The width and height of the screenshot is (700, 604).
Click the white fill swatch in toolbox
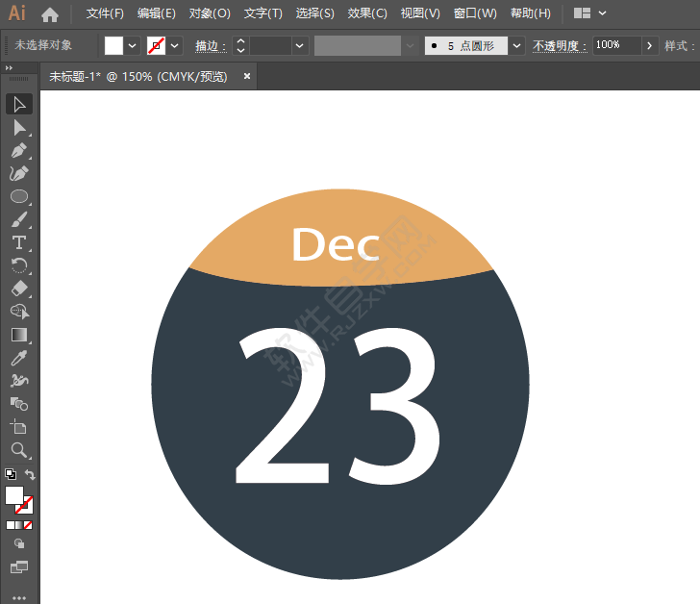click(x=14, y=495)
